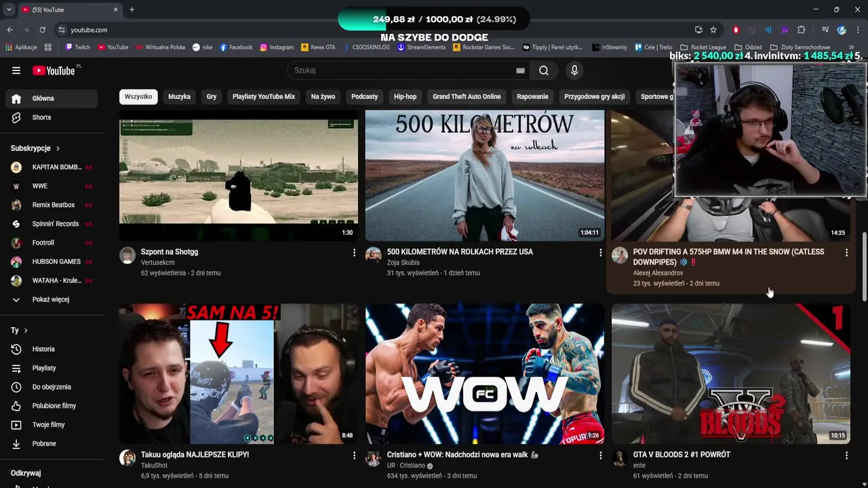The image size is (868, 488).
Task: Select the Rapowanie filter chip
Action: (532, 96)
